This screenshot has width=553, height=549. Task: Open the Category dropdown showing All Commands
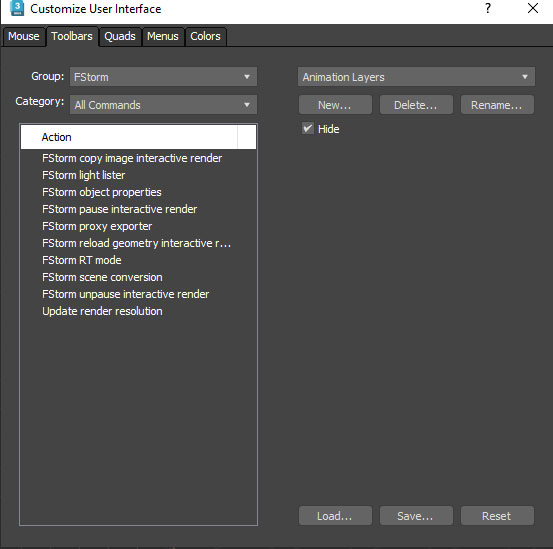[163, 105]
